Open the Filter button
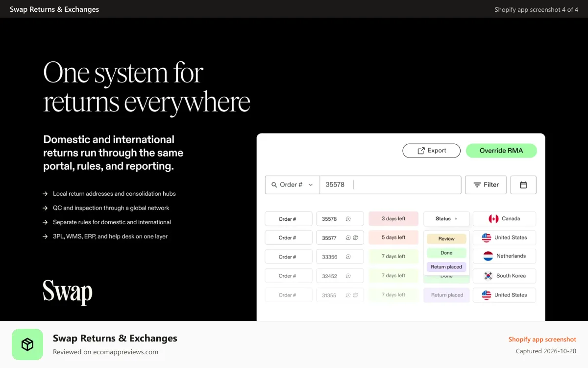The width and height of the screenshot is (588, 368). [x=486, y=185]
